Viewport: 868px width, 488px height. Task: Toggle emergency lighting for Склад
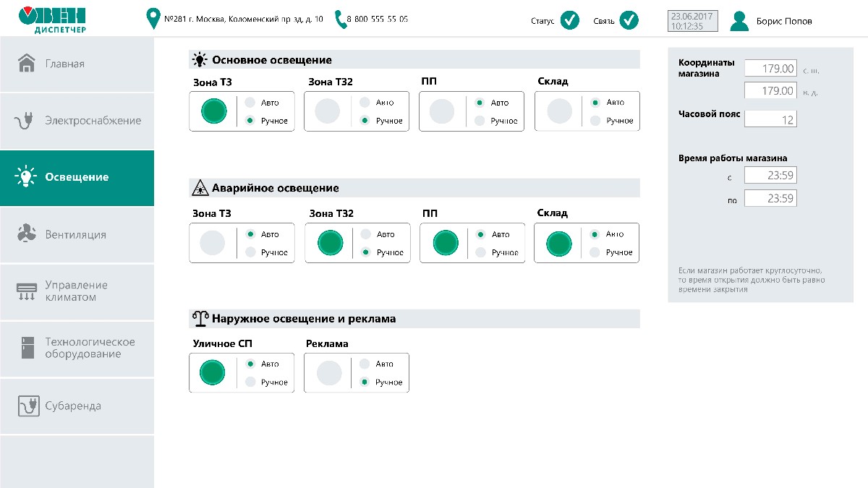pyautogui.click(x=558, y=243)
